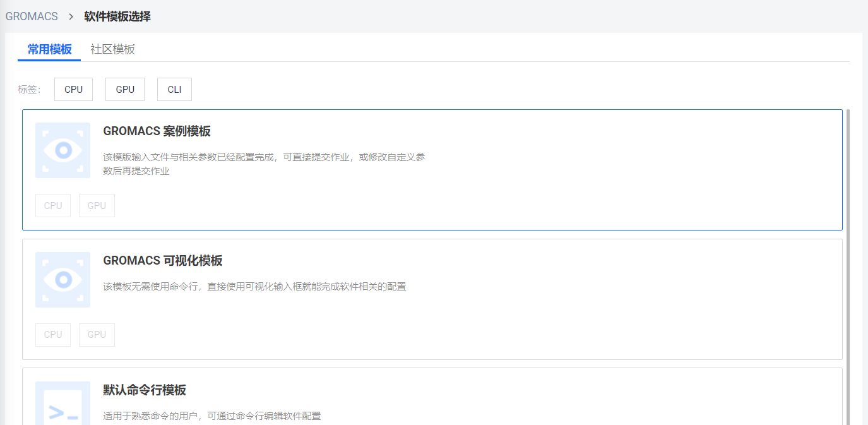Click the 案例模板 description starting 该模版输入文件
The width and height of the screenshot is (868, 425).
click(x=265, y=164)
